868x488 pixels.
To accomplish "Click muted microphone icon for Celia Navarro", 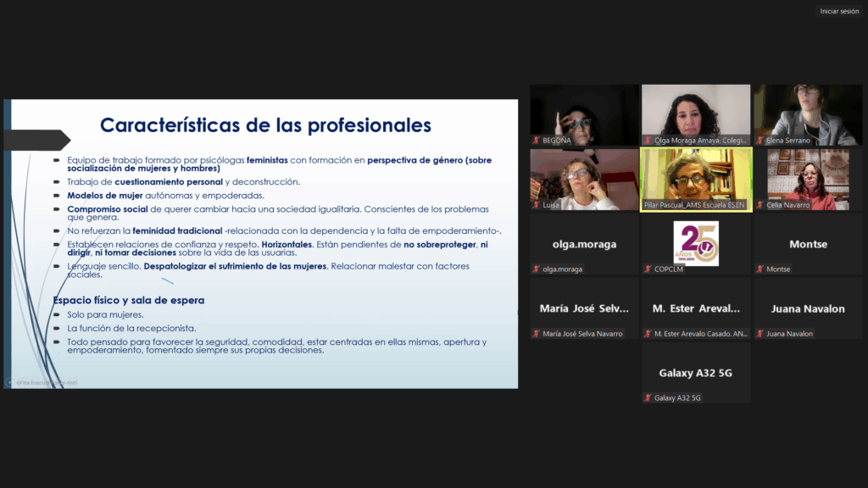I will tap(759, 205).
